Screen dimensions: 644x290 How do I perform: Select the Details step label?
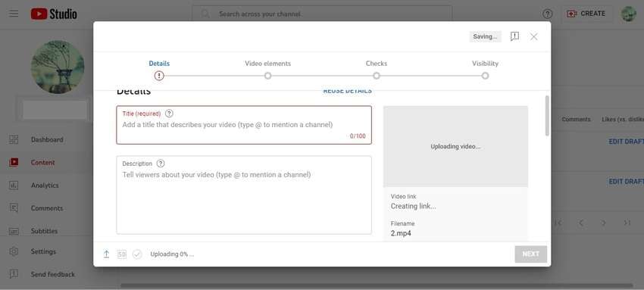coord(159,64)
